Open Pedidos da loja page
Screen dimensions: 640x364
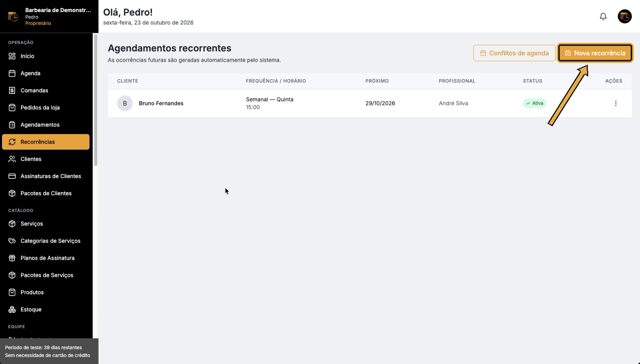point(46,107)
